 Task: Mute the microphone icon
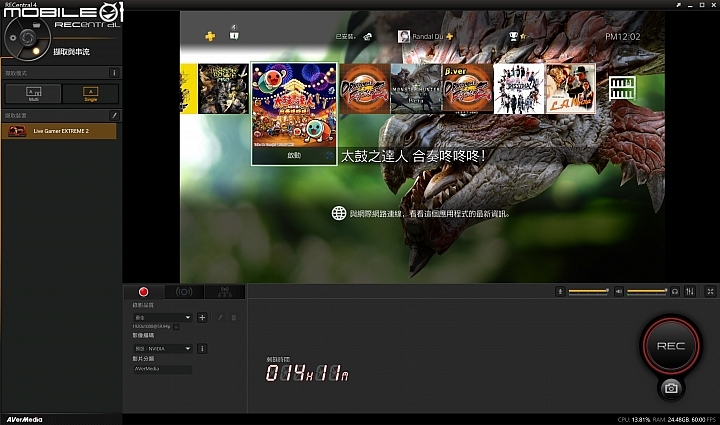click(560, 291)
